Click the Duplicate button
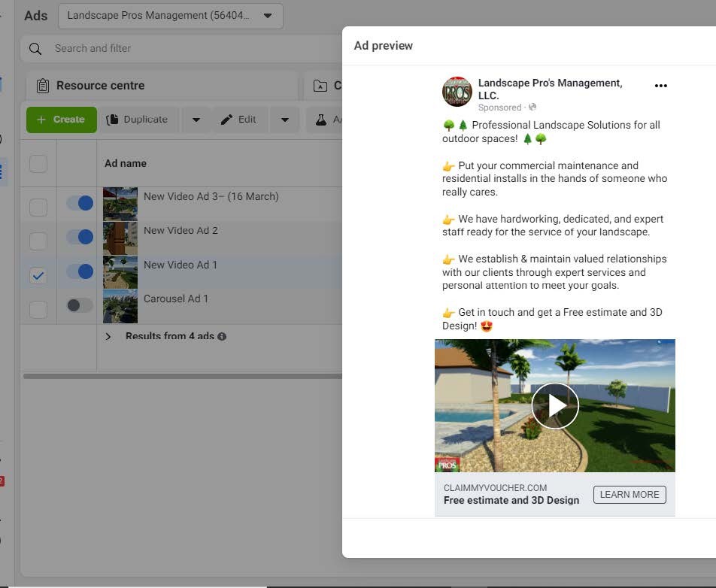The image size is (716, 588). click(x=138, y=120)
